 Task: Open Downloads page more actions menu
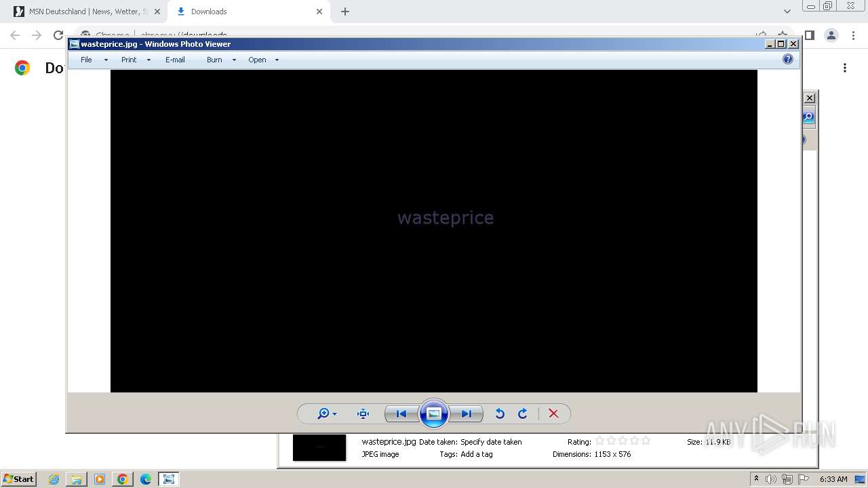(845, 68)
